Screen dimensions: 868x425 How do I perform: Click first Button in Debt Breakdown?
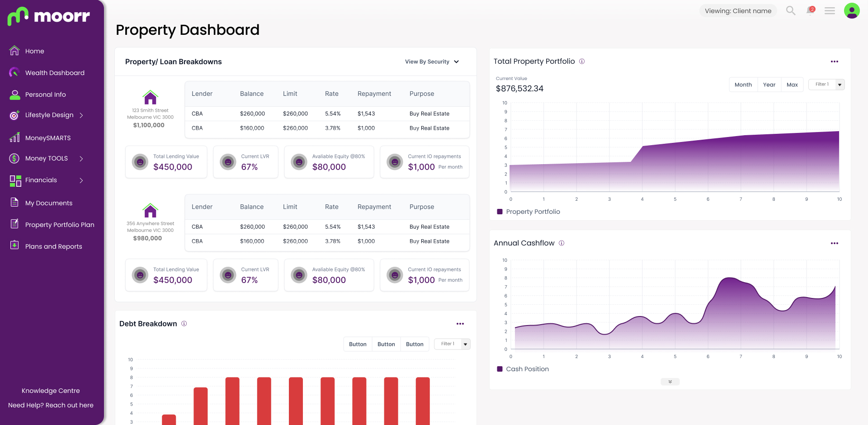[358, 344]
